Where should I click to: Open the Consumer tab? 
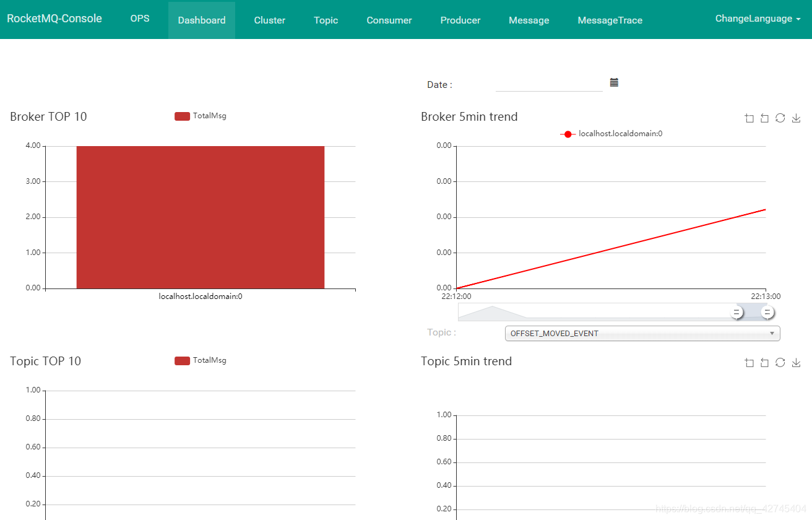389,20
